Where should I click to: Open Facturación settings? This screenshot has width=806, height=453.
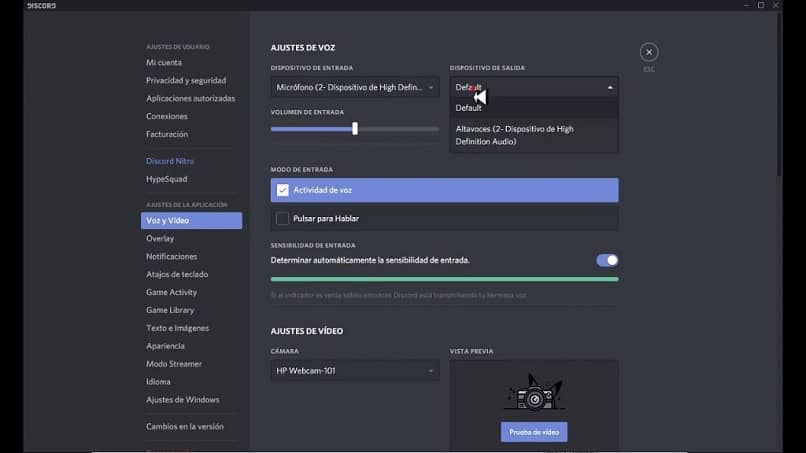click(x=167, y=134)
